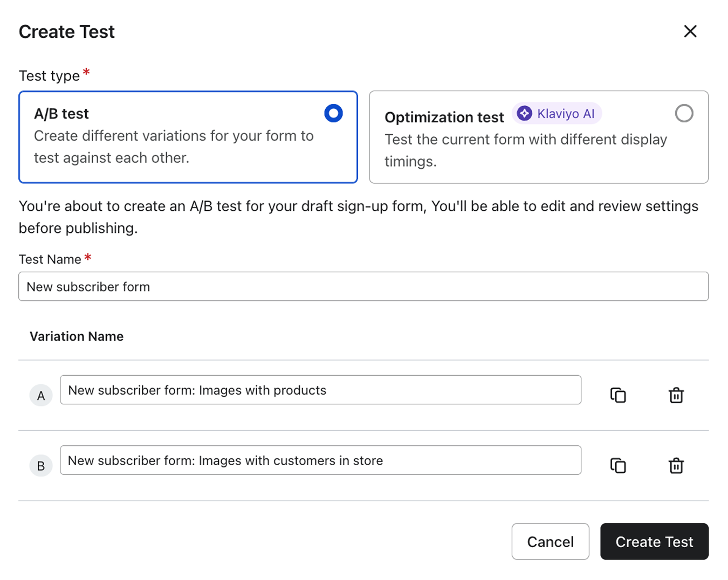Viewport: 728px width, 580px height.
Task: Select the A/B test radio button
Action: 333,113
